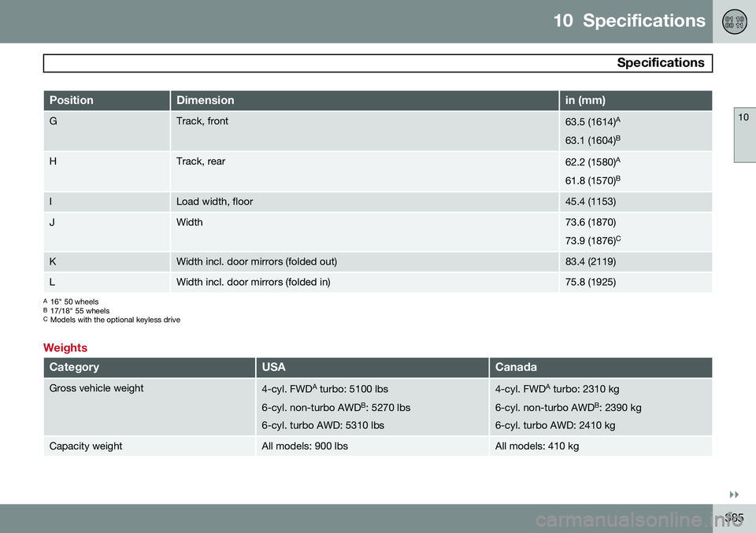Click the red "Weights" heading
Image resolution: width=756 pixels, height=533 pixels.
pyautogui.click(x=65, y=347)
